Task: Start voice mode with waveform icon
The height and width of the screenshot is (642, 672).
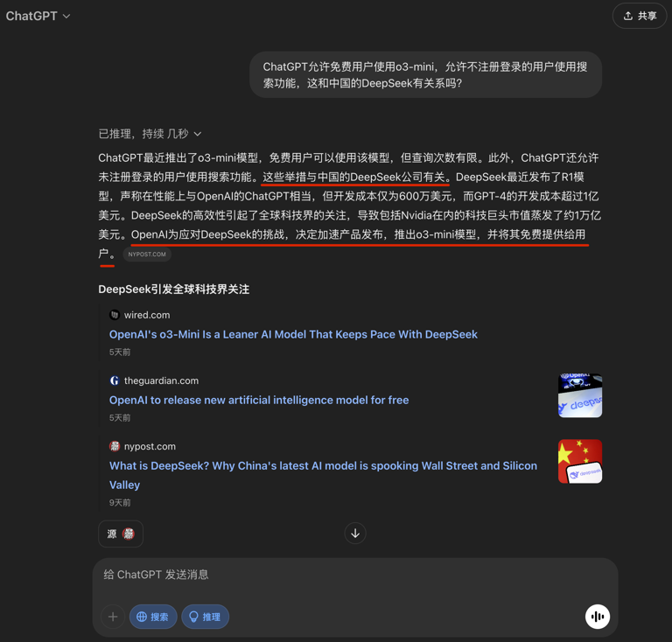Action: point(598,617)
